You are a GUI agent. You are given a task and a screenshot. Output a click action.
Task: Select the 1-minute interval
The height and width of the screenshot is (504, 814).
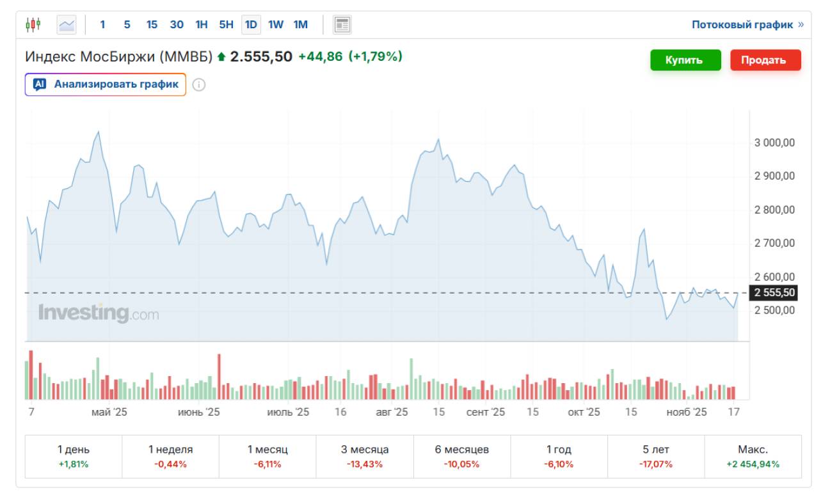[x=102, y=25]
